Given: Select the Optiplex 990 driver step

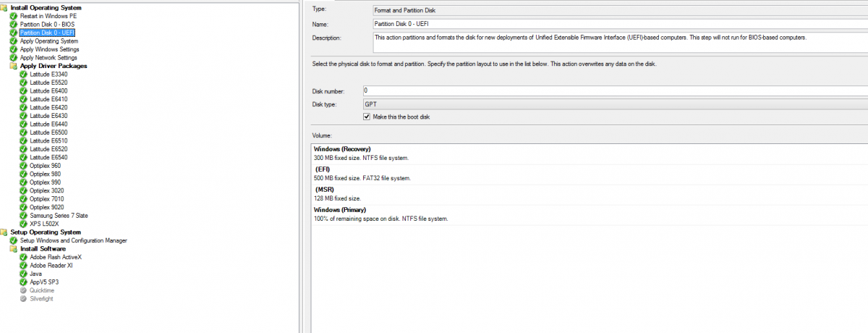Looking at the screenshot, I should pyautogui.click(x=45, y=182).
